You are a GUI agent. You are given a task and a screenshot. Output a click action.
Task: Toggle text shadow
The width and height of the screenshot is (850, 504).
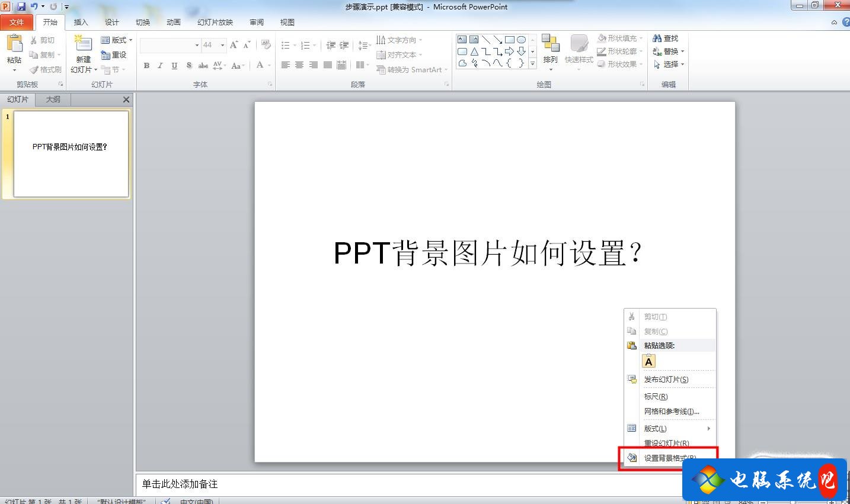click(188, 65)
